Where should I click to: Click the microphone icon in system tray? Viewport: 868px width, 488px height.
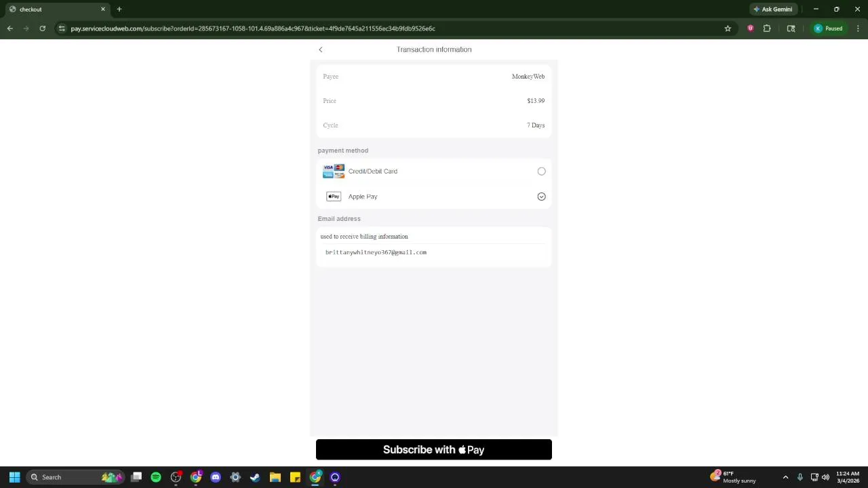coord(800,477)
